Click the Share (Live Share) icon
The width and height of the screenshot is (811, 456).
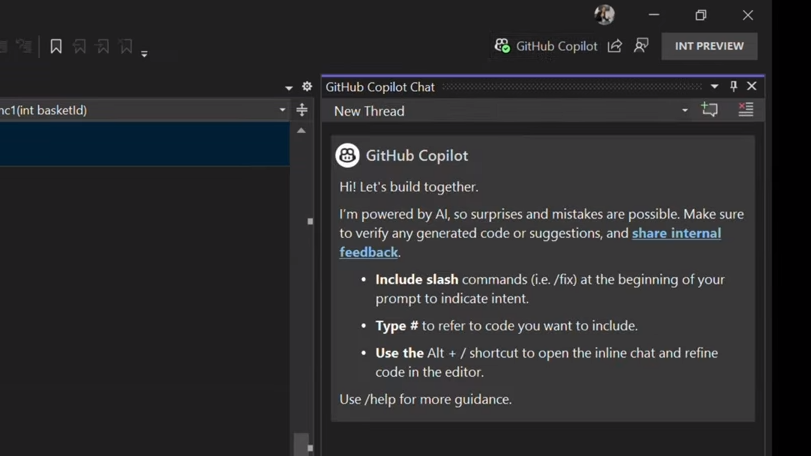[614, 46]
